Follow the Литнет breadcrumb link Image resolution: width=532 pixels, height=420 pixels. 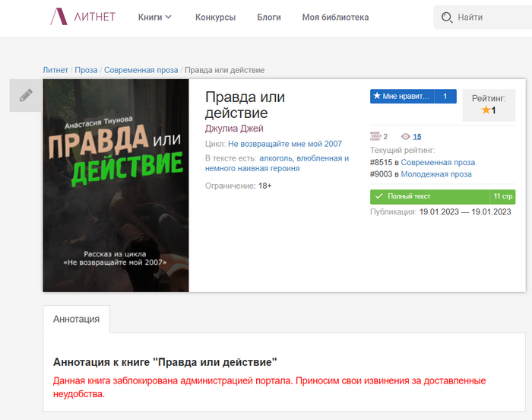click(55, 70)
